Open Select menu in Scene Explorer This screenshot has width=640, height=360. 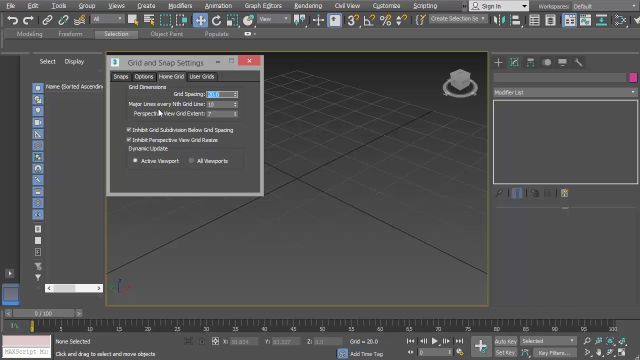(x=47, y=61)
